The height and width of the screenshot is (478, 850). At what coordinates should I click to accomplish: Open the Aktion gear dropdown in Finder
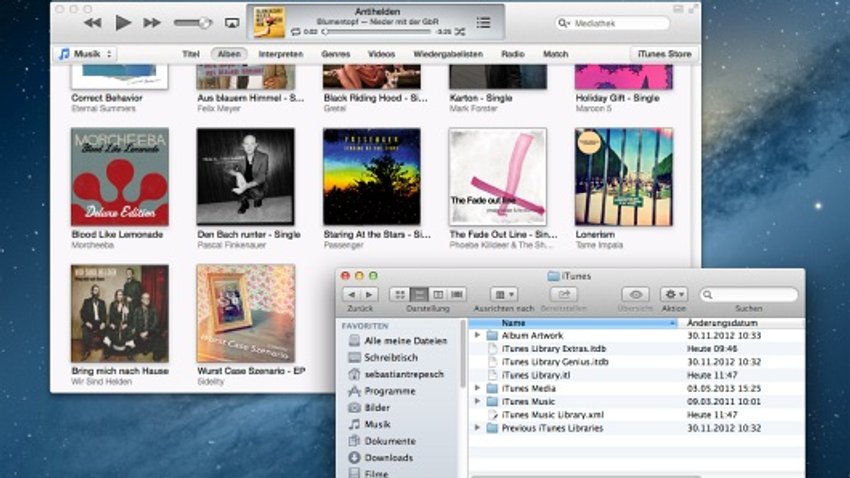[x=674, y=294]
